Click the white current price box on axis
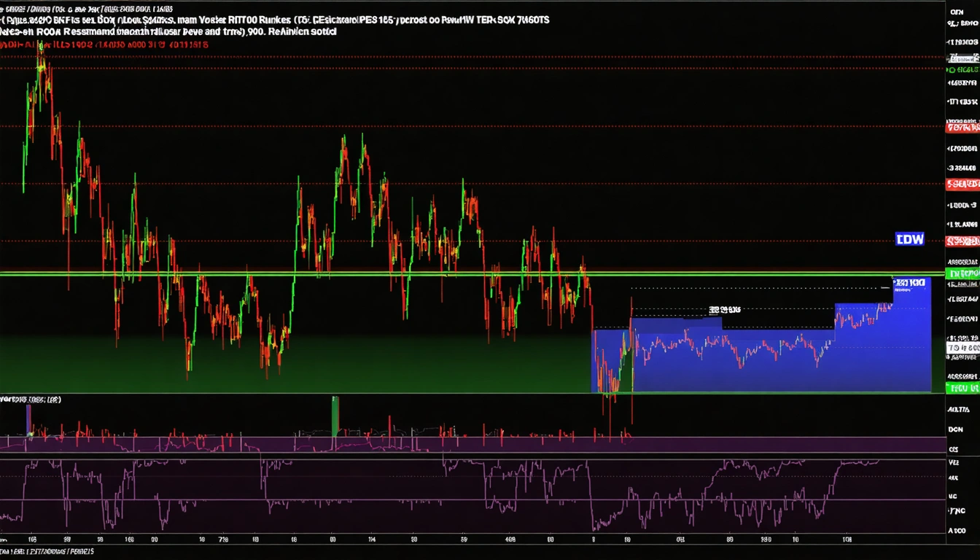Image resolution: width=980 pixels, height=560 pixels. [x=962, y=349]
